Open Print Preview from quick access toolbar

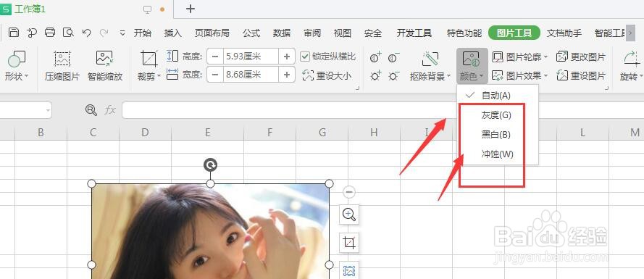coord(68,33)
